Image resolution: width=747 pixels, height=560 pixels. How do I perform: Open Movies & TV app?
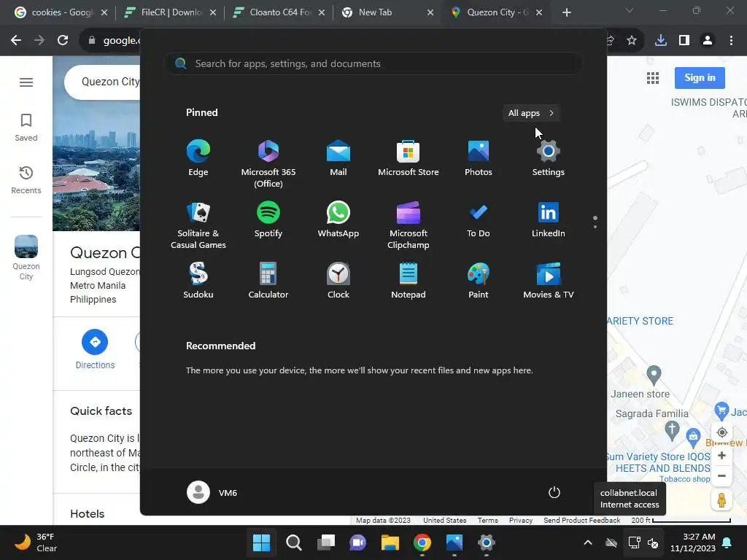pos(549,281)
